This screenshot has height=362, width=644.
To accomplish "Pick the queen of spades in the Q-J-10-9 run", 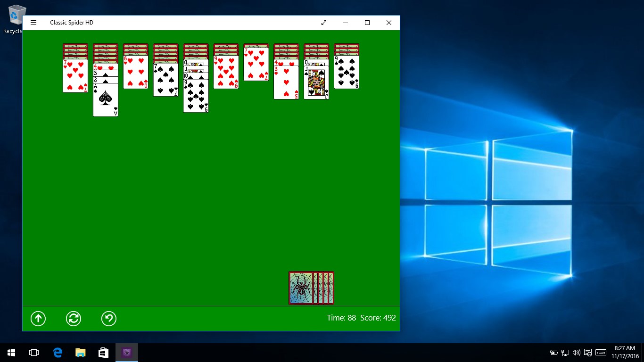I will (196, 63).
